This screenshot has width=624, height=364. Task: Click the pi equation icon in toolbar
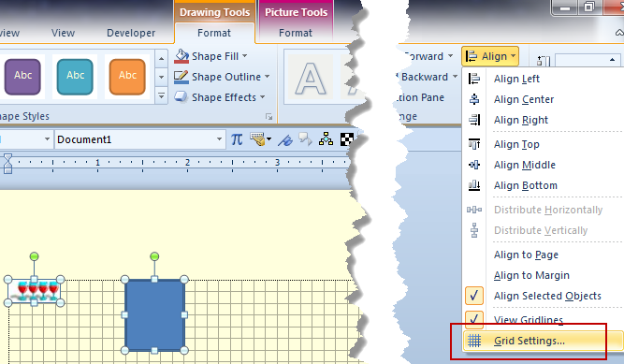(x=237, y=139)
